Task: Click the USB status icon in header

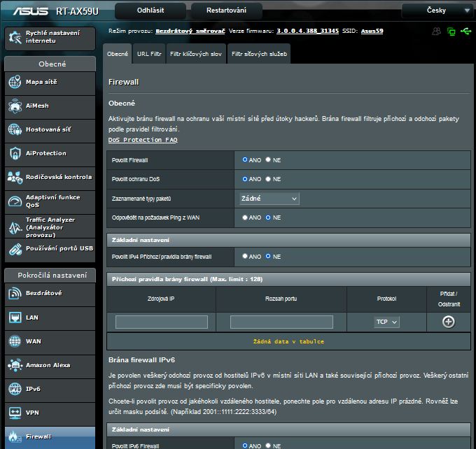Action: (466, 31)
